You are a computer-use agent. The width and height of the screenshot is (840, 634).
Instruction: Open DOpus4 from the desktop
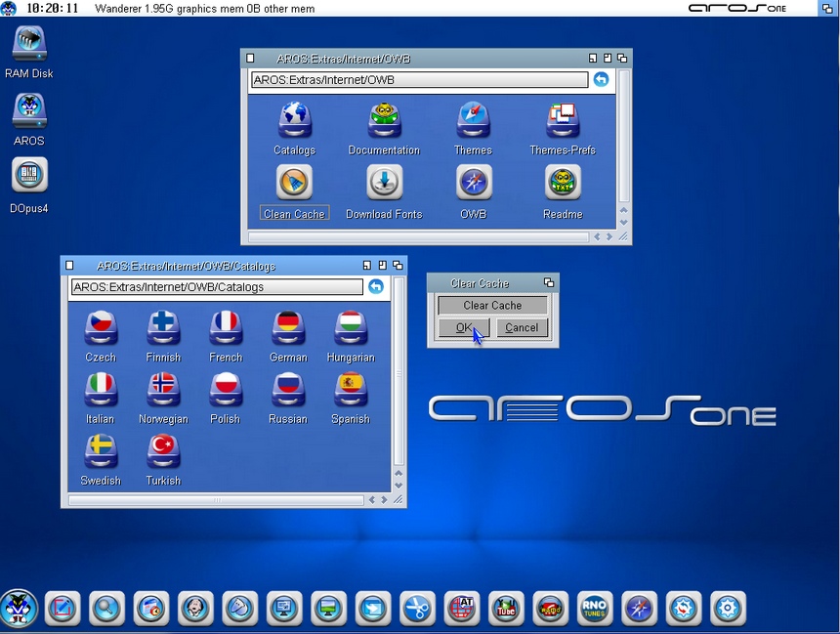(x=29, y=176)
